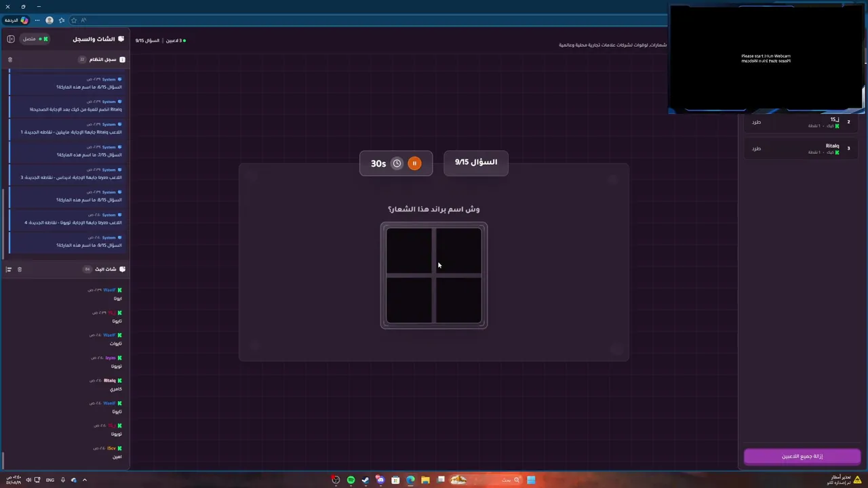
Task: Open the browser profile avatar
Action: coord(50,20)
